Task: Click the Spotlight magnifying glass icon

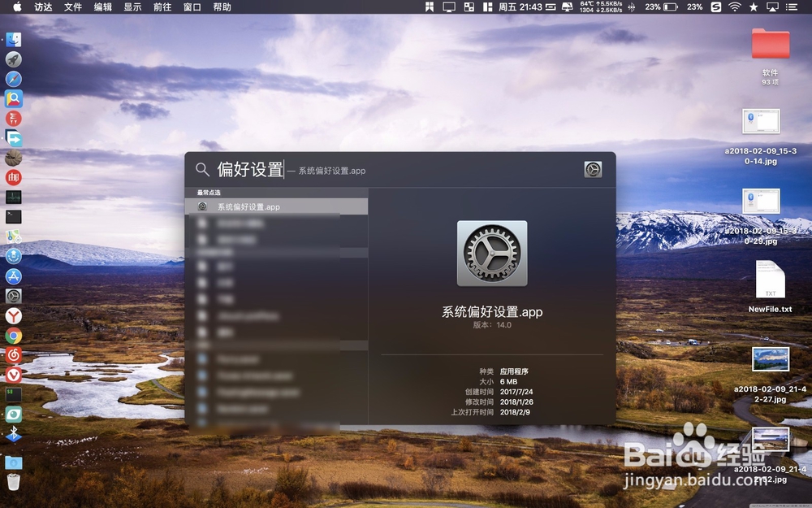Action: pos(202,169)
